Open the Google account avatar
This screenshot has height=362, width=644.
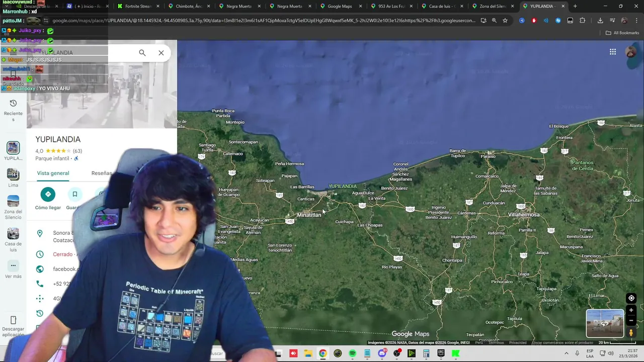(631, 52)
